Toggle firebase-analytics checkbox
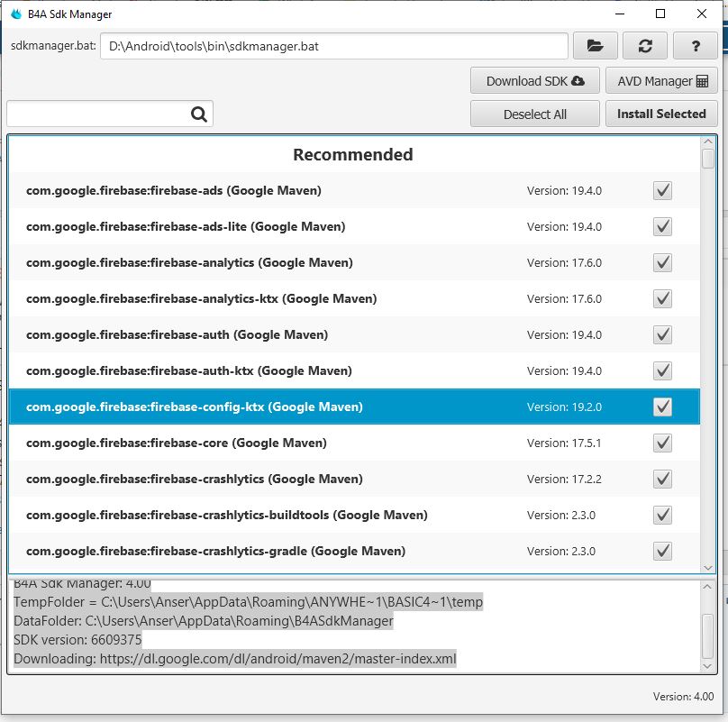728x722 pixels. click(x=662, y=262)
